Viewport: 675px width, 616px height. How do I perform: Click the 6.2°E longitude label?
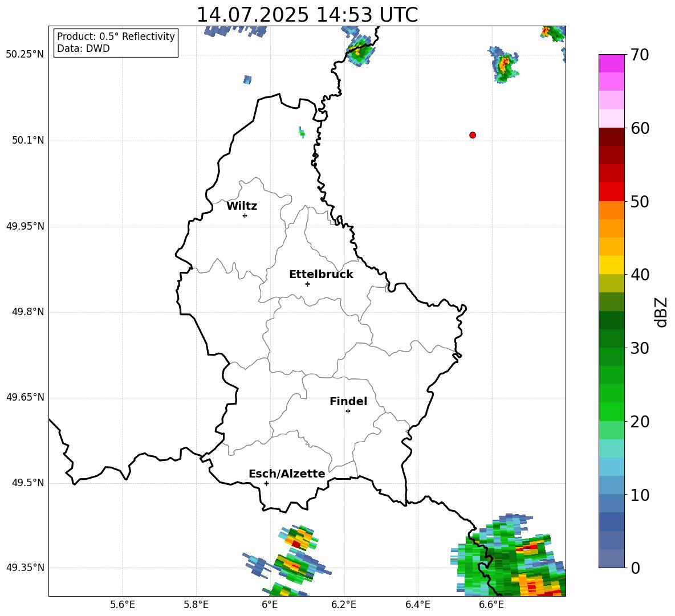pos(344,605)
